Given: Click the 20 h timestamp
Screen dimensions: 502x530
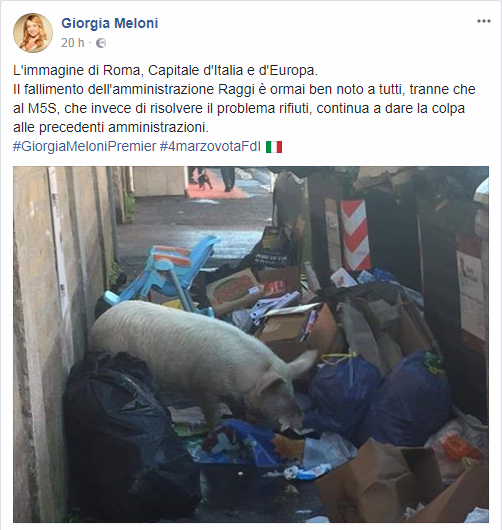Looking at the screenshot, I should [x=73, y=43].
